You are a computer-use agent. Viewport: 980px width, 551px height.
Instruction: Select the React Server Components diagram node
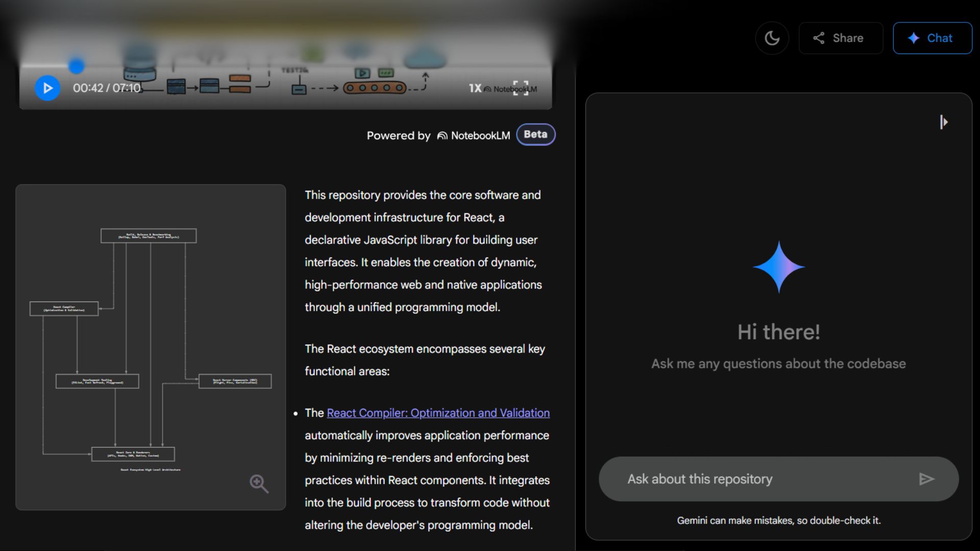(x=235, y=381)
